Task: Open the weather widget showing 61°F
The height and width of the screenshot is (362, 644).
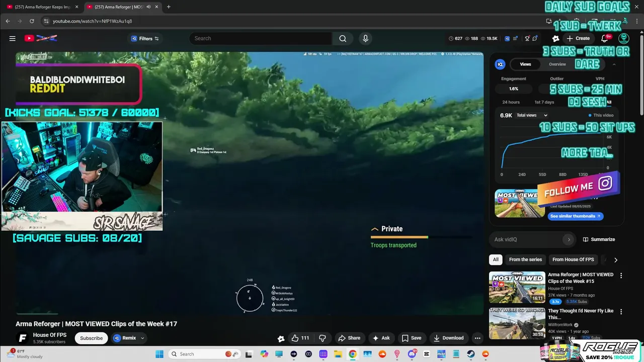Action: pos(25,354)
